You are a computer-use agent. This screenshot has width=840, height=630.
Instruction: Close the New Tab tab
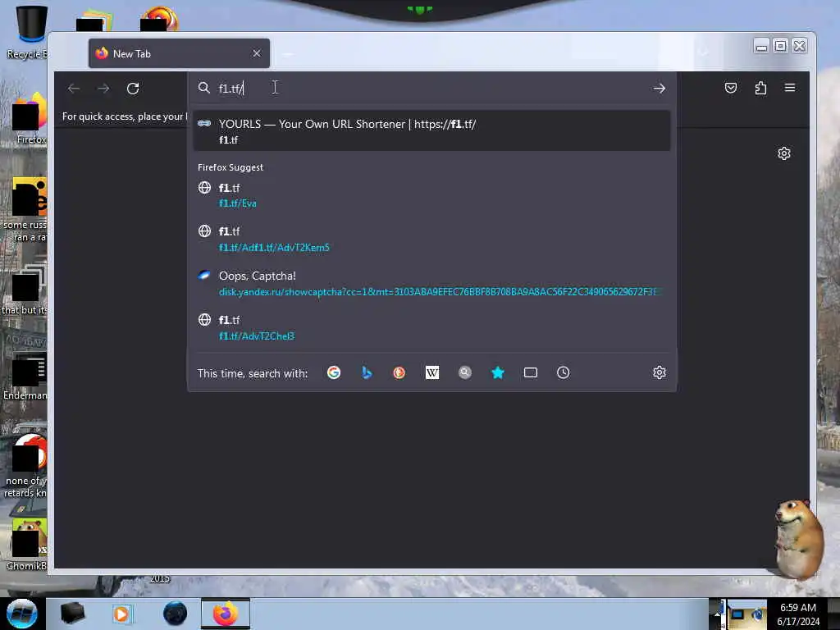[x=257, y=53]
